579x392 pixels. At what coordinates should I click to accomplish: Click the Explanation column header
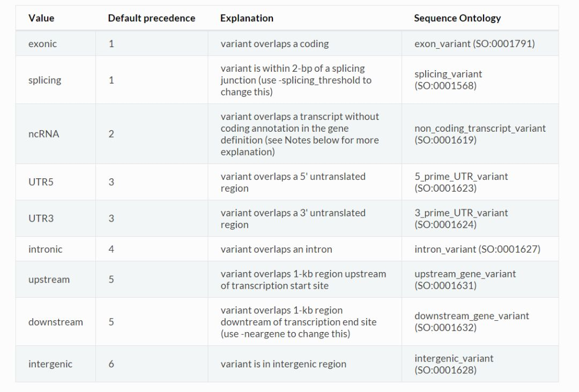[247, 18]
